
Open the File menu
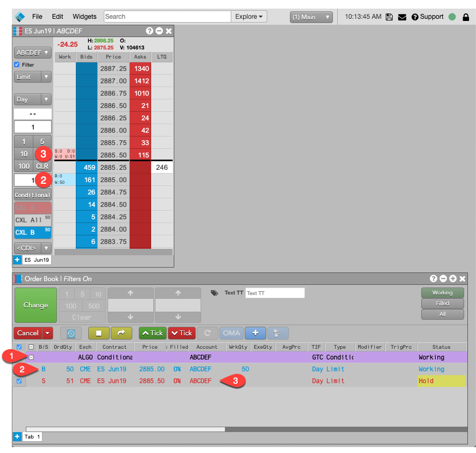(x=37, y=16)
